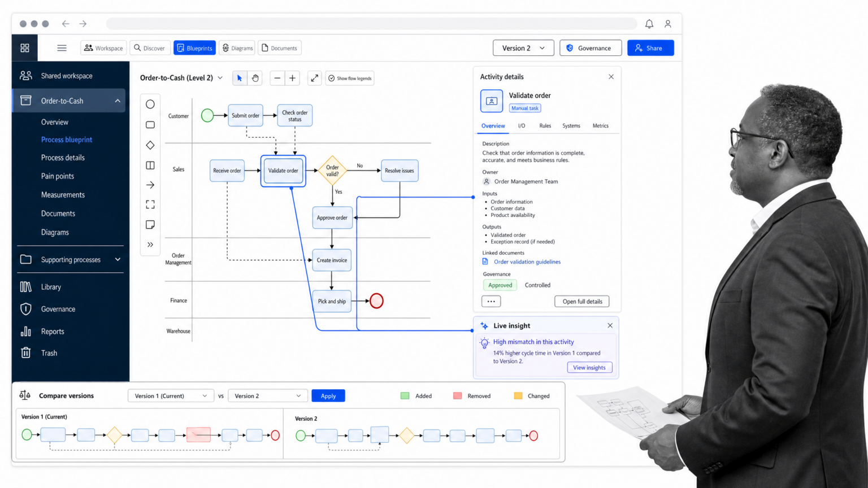Zoom in with the plus icon
This screenshot has width=868, height=488.
tap(292, 79)
